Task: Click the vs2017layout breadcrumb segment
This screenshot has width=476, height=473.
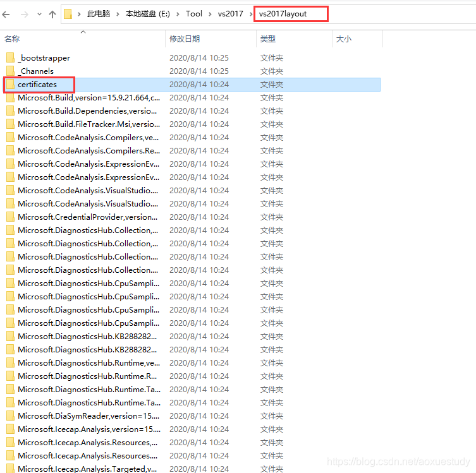Action: [283, 14]
